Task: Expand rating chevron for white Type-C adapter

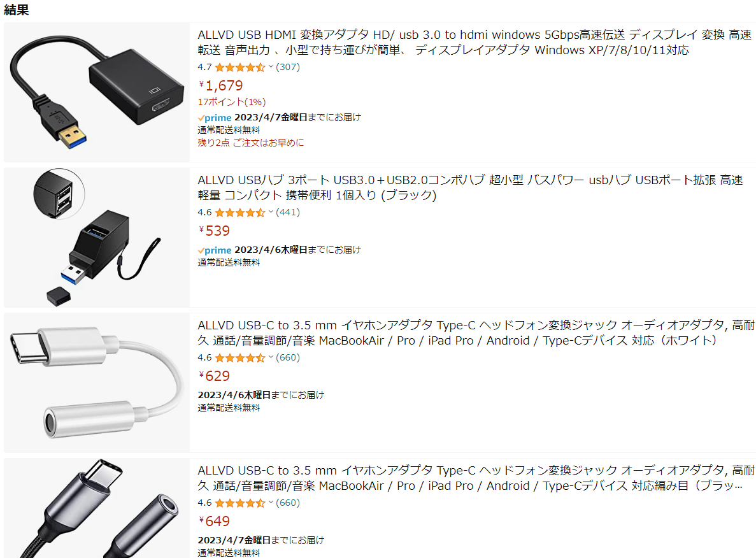Action: click(271, 357)
